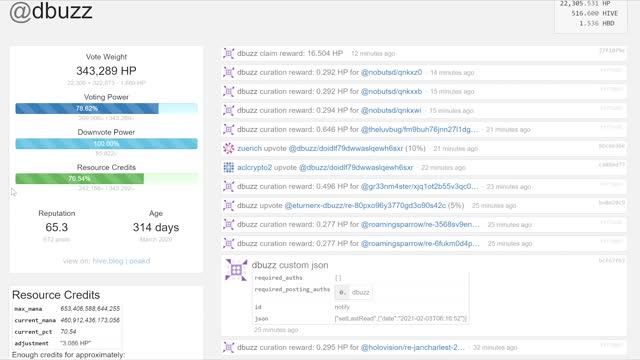Click the Resource Credits green bar
The height and width of the screenshot is (360, 640).
tap(107, 178)
